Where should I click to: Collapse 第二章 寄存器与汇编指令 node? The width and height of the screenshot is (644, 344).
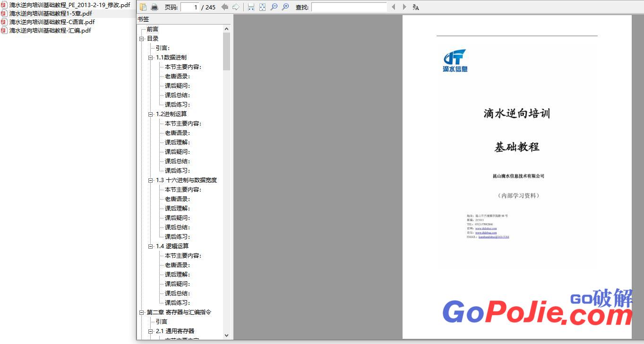[x=141, y=312]
